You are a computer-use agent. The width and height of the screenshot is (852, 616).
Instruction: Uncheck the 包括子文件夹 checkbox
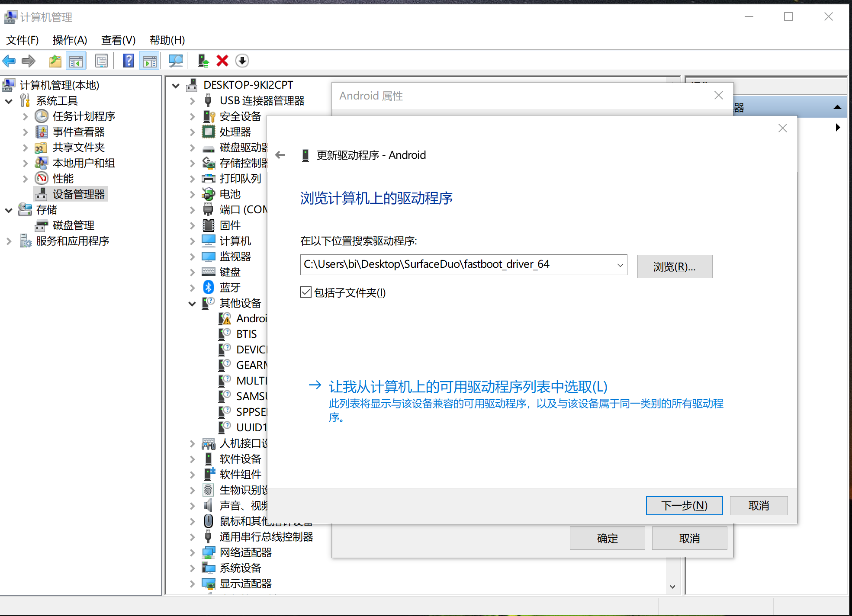(x=305, y=292)
